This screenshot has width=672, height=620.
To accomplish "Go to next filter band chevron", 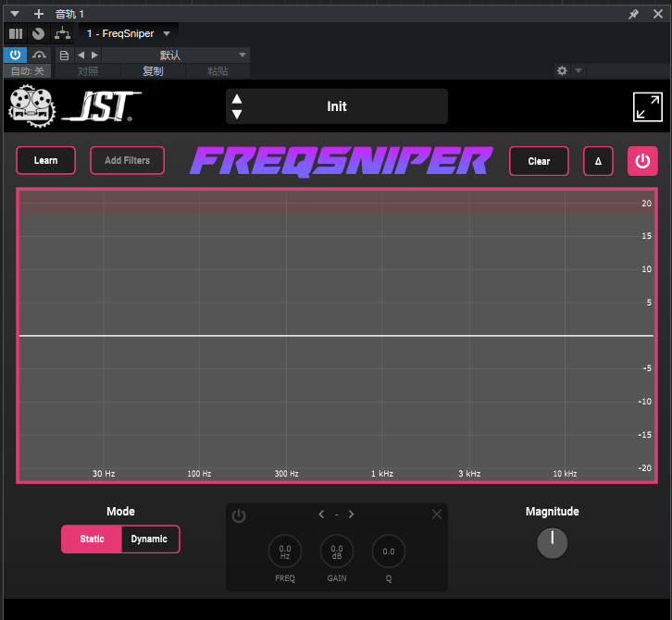I will 352,515.
